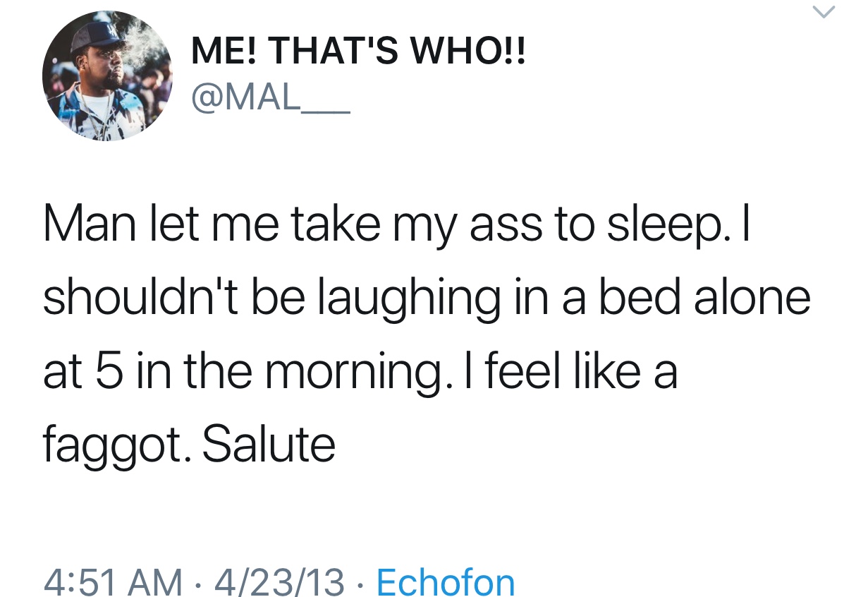The width and height of the screenshot is (868, 597).
Task: Open the Echofon source link
Action: coord(446,581)
